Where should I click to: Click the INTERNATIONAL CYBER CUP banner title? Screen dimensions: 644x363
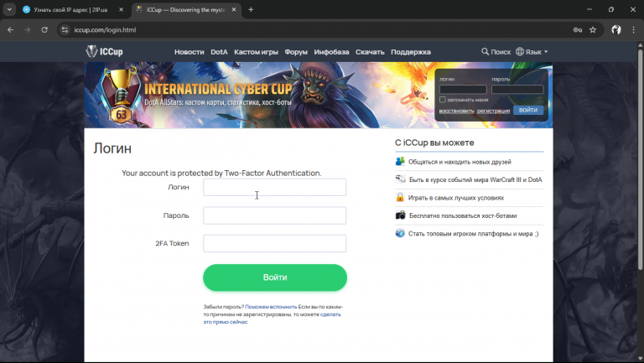coord(218,89)
